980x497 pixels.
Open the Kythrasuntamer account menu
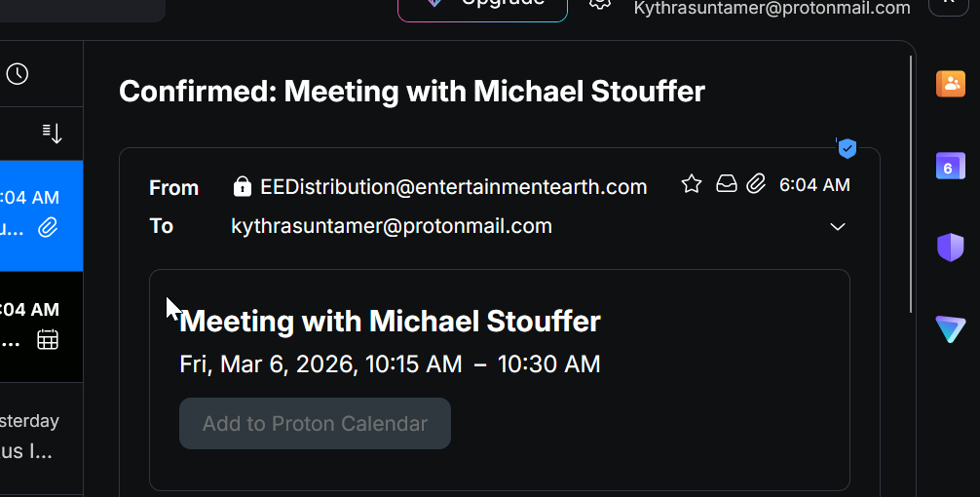click(772, 8)
